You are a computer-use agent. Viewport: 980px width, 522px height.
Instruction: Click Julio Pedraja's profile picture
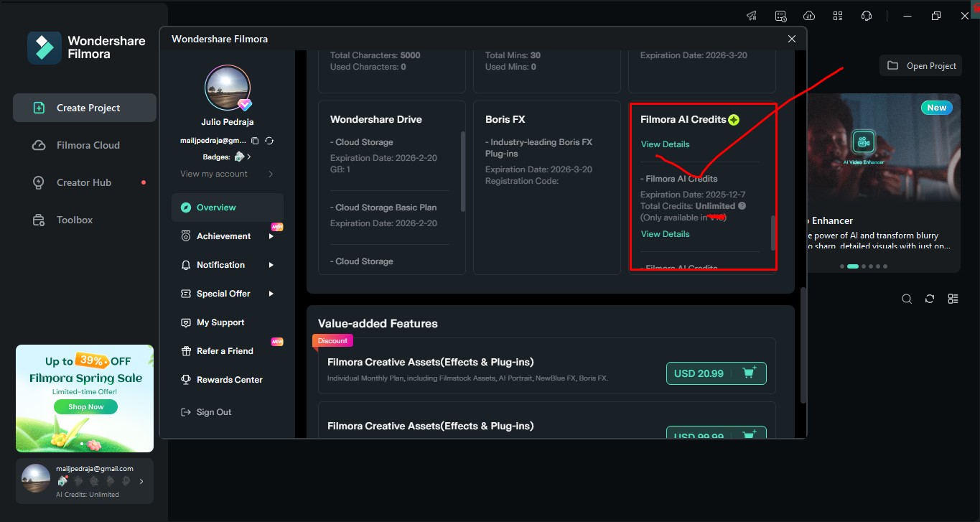(x=227, y=88)
